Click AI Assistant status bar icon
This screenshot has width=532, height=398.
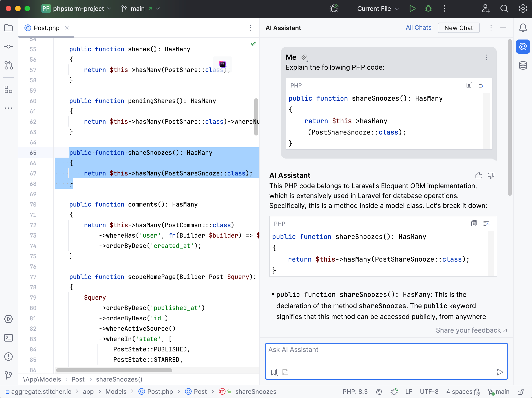coord(379,392)
